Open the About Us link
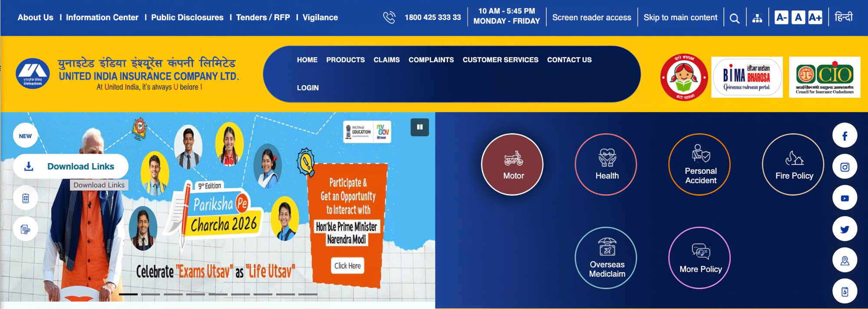This screenshot has width=868, height=309. pyautogui.click(x=36, y=18)
